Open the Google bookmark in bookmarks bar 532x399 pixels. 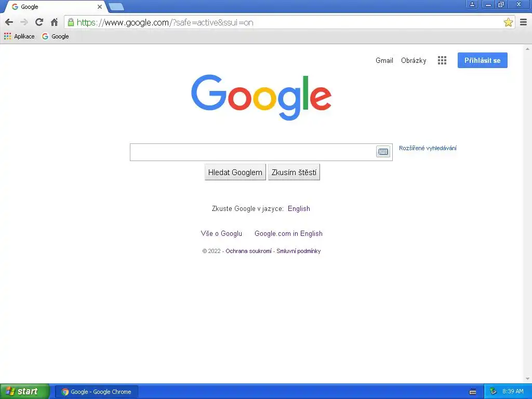pos(55,36)
